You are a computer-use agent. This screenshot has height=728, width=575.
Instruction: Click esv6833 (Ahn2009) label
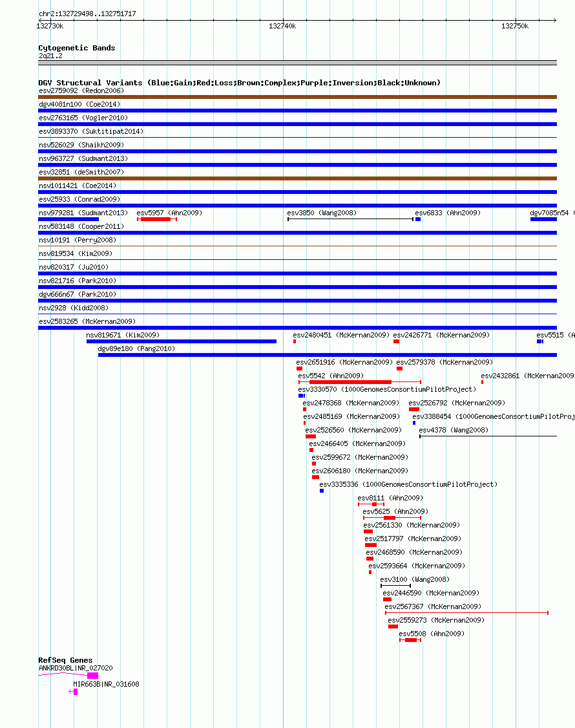[447, 213]
